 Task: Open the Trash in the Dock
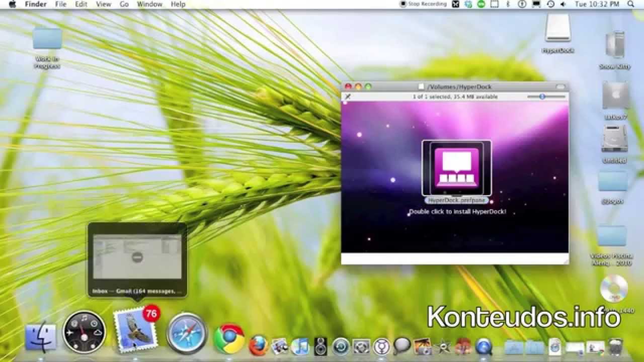[615, 346]
